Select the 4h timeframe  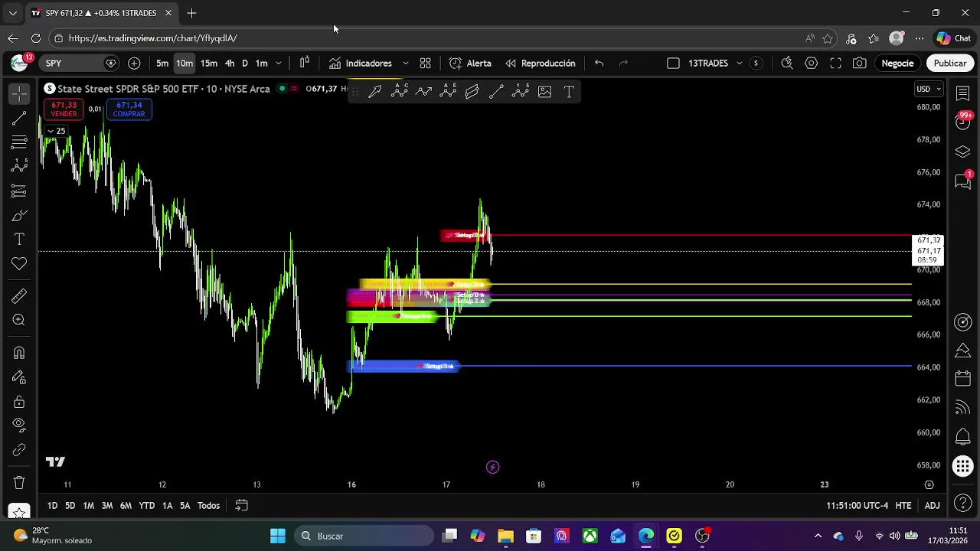point(230,63)
